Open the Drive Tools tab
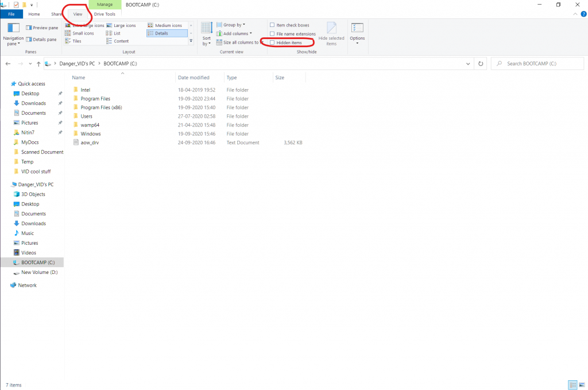 click(x=105, y=14)
